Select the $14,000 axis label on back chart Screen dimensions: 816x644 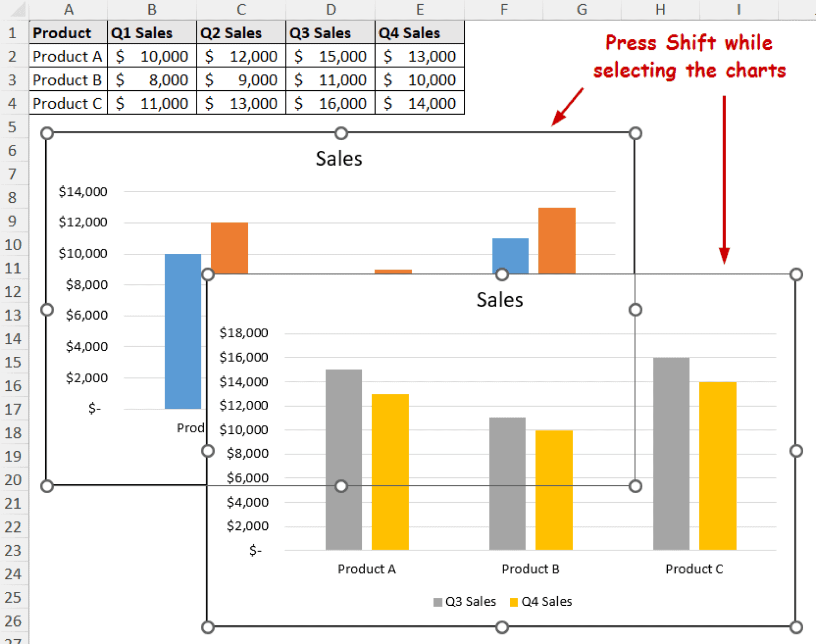click(83, 191)
